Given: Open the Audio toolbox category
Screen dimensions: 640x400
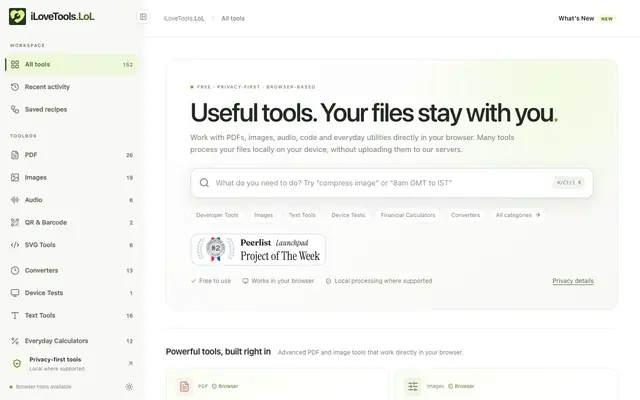Looking at the screenshot, I should pos(72,200).
